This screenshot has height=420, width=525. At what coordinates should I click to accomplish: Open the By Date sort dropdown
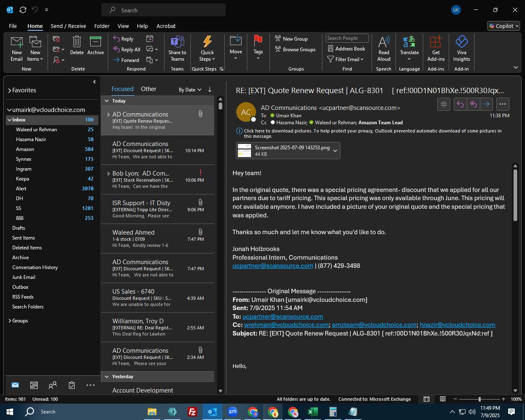pos(190,90)
